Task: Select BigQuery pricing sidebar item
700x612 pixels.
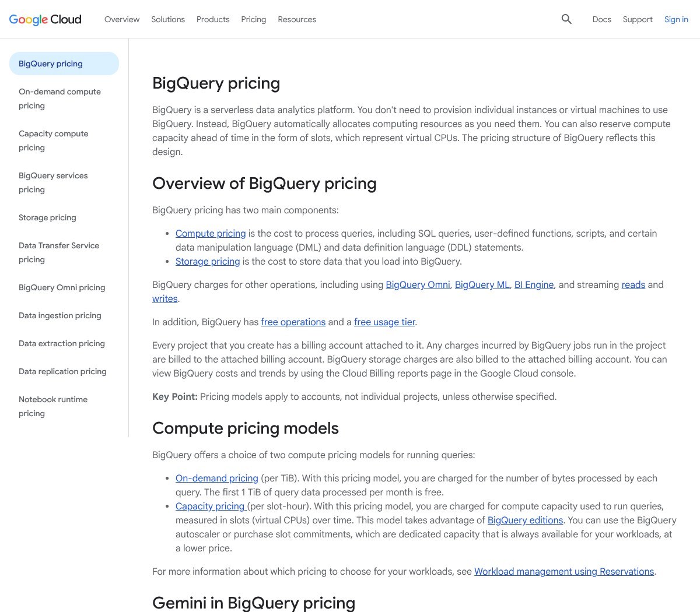Action: 64,64
